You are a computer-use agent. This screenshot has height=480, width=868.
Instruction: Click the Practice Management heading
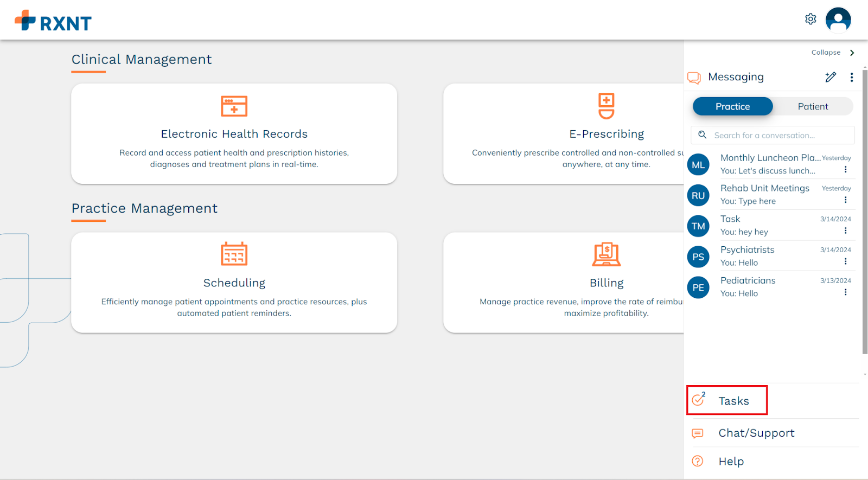(x=144, y=208)
